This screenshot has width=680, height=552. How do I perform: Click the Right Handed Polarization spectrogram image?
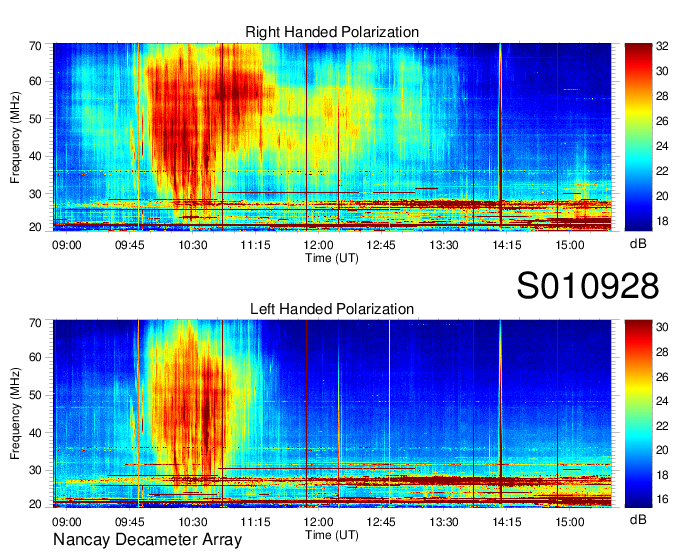point(332,137)
